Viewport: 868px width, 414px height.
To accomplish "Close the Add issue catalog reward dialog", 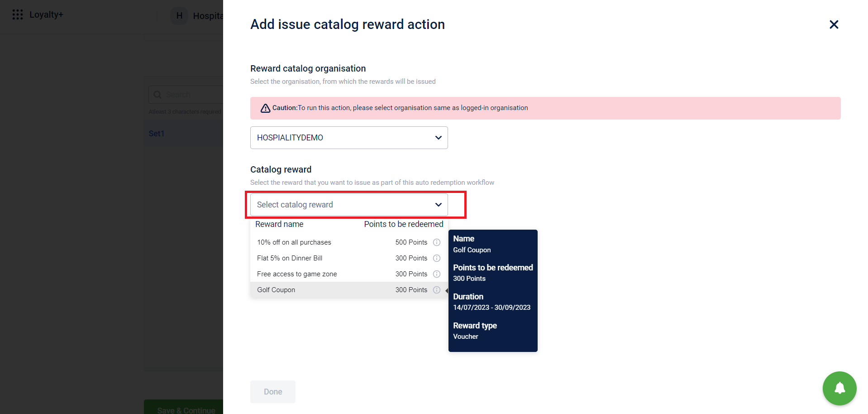I will [x=834, y=24].
